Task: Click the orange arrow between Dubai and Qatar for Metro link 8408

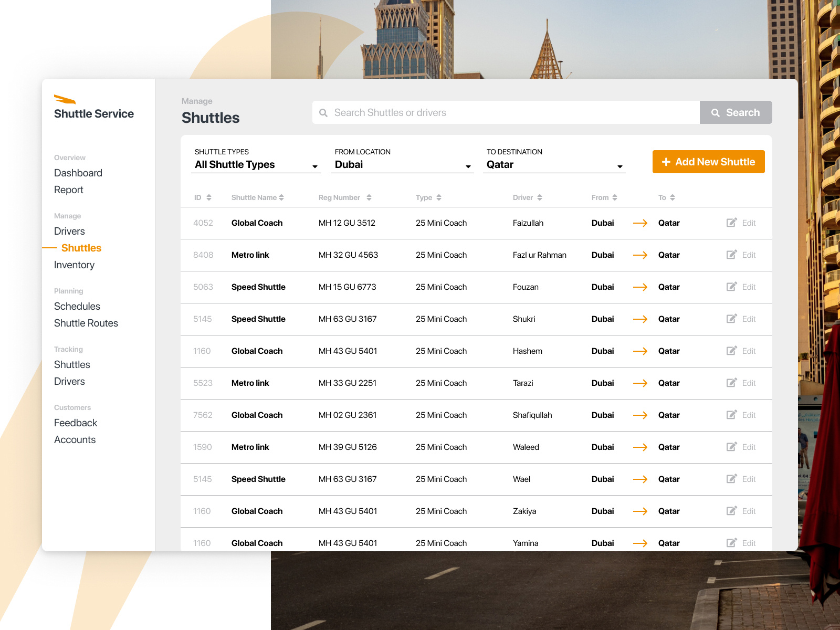Action: pyautogui.click(x=640, y=255)
